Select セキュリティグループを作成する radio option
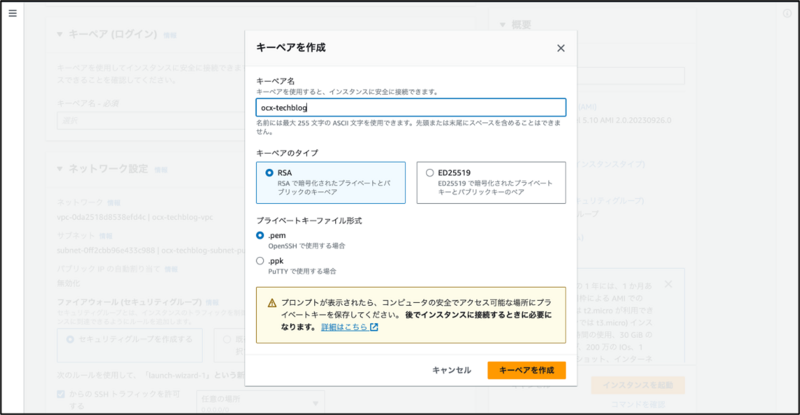 click(x=70, y=339)
